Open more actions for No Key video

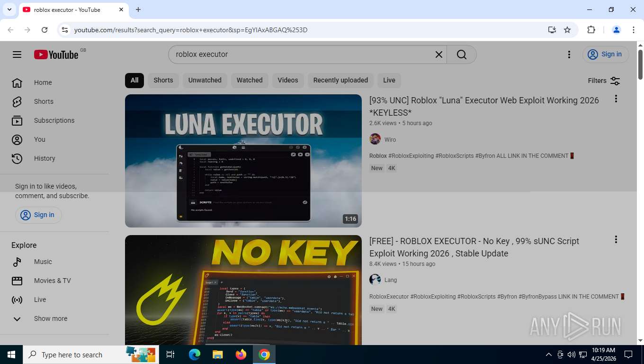point(616,239)
